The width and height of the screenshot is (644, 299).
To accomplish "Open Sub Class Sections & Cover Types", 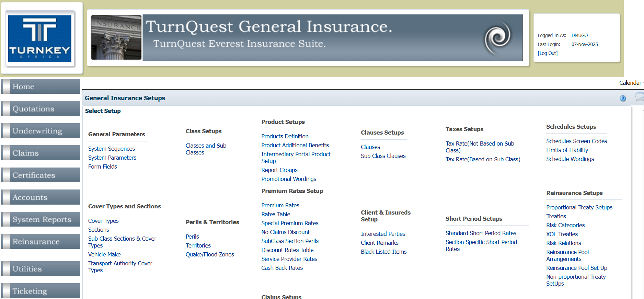I will click(x=122, y=242).
